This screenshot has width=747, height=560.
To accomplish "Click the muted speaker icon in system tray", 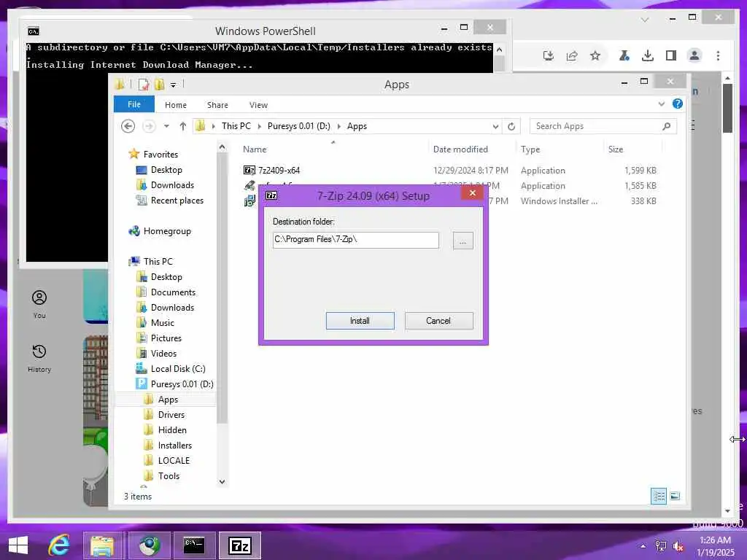I will pyautogui.click(x=678, y=546).
